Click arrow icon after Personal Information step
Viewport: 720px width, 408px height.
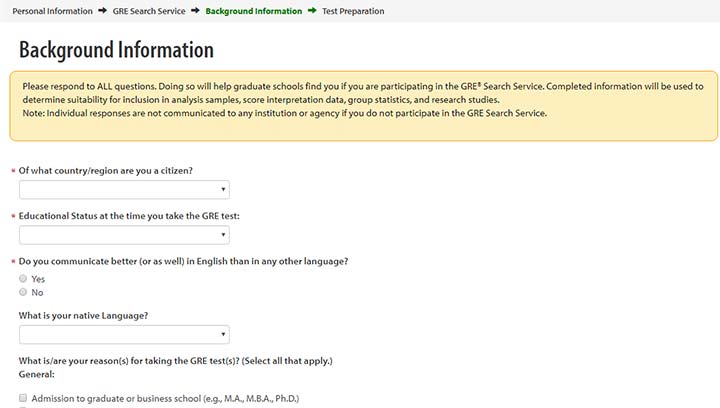(102, 11)
